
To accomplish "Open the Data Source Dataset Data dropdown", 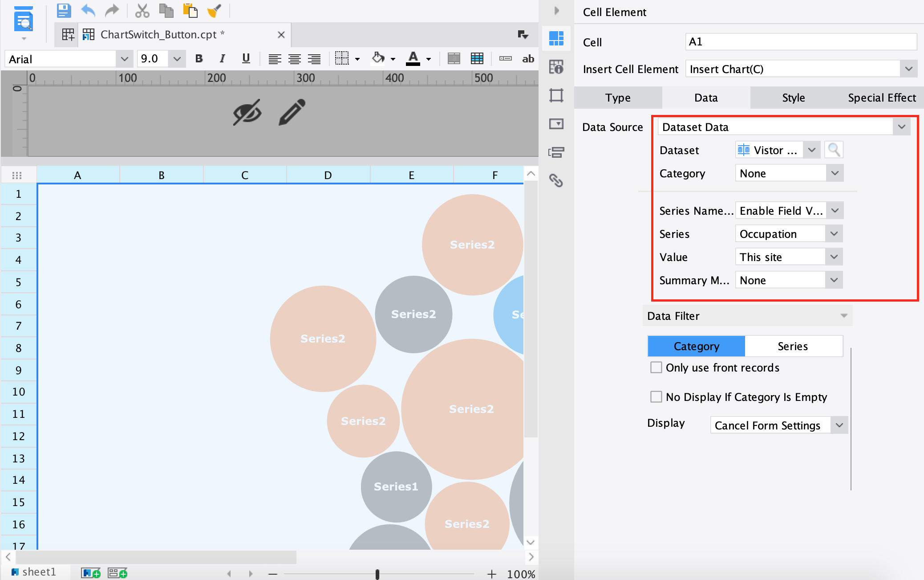I will pyautogui.click(x=784, y=127).
